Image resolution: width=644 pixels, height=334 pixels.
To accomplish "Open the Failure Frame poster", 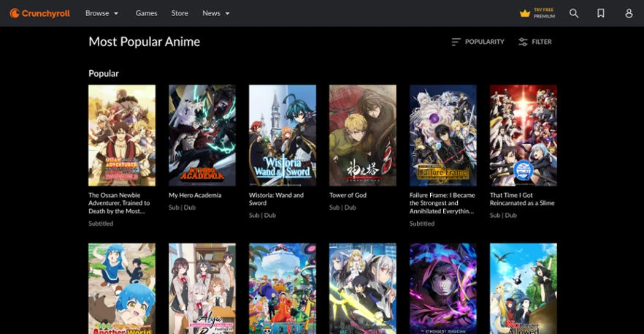I will pos(443,135).
